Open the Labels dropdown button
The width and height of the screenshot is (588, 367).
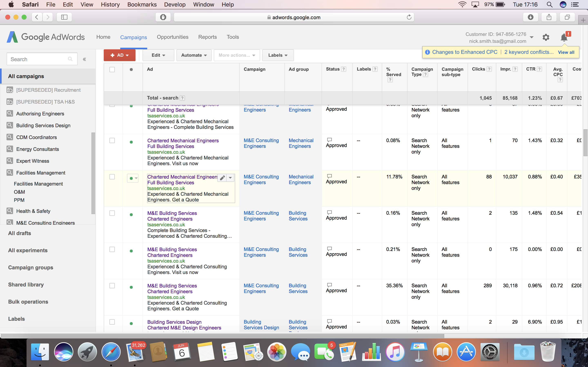(278, 55)
